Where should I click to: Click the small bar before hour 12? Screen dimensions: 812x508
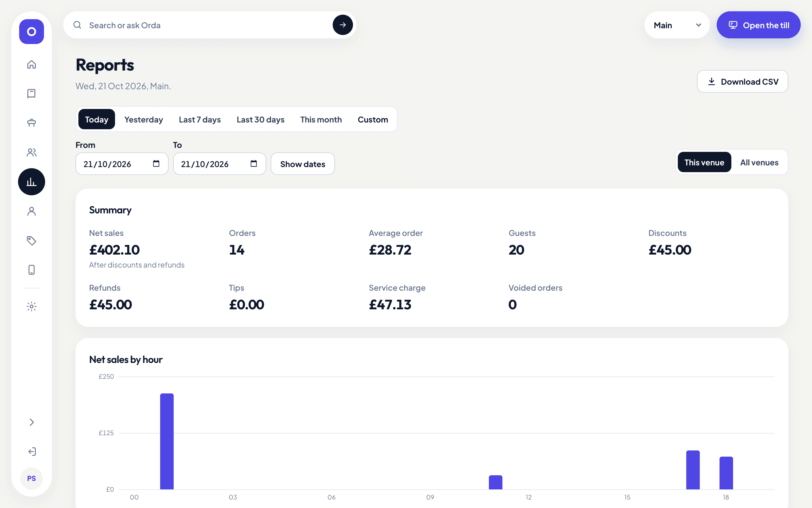[x=496, y=482]
